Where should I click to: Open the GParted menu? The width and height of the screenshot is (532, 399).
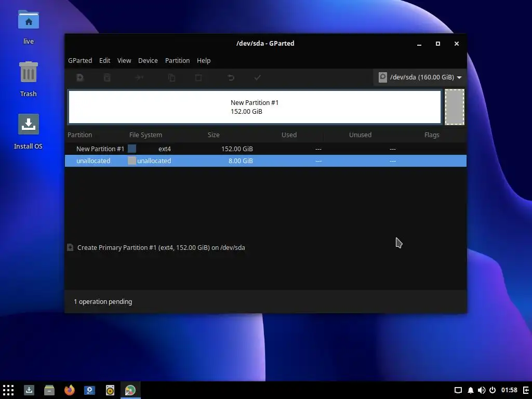pos(80,60)
